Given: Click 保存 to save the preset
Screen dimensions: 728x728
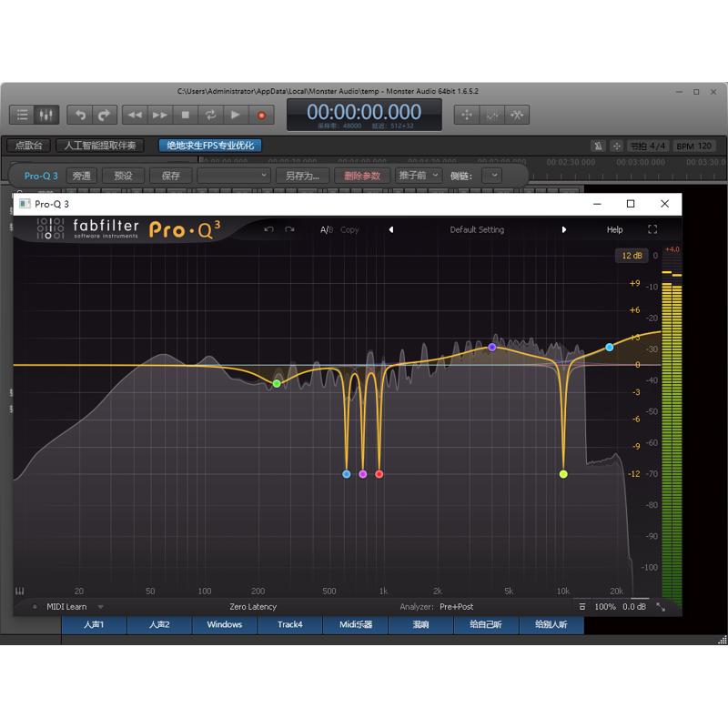Looking at the screenshot, I should (x=170, y=176).
